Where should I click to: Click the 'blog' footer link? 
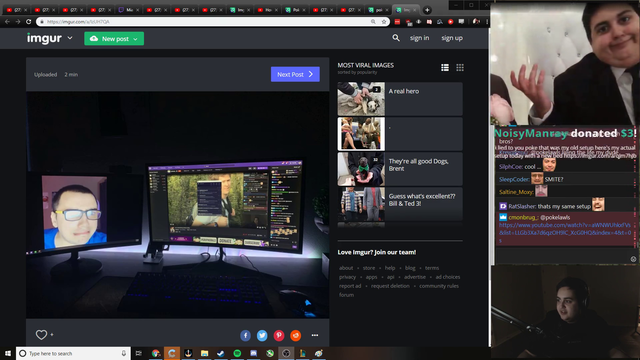coord(410,268)
